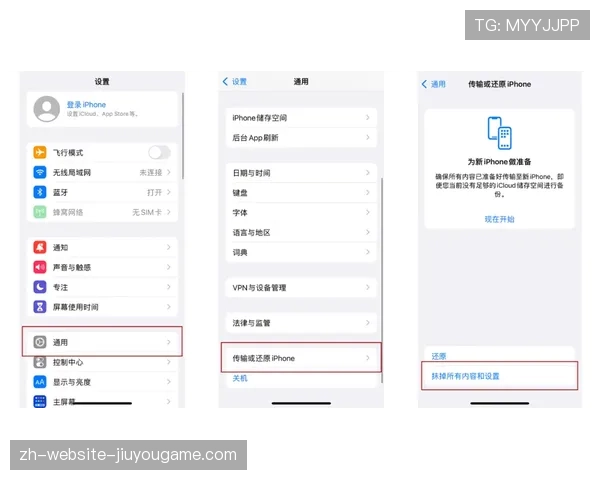Open the 词典 settings row
This screenshot has width=600, height=480.
(x=301, y=252)
